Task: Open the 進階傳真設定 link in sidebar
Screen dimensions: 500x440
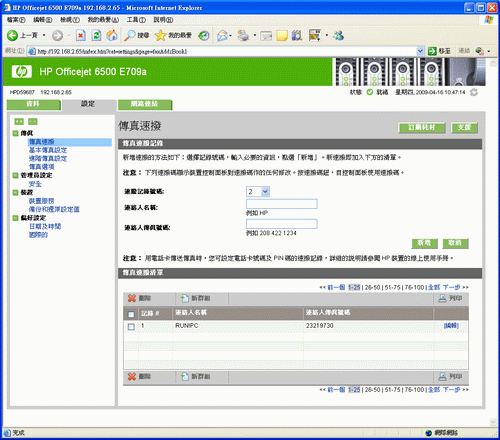Action: [48, 159]
